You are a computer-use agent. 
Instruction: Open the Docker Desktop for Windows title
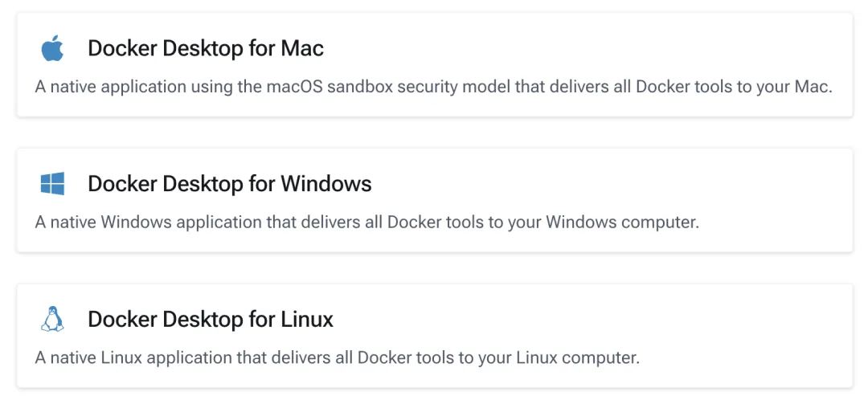coord(230,184)
